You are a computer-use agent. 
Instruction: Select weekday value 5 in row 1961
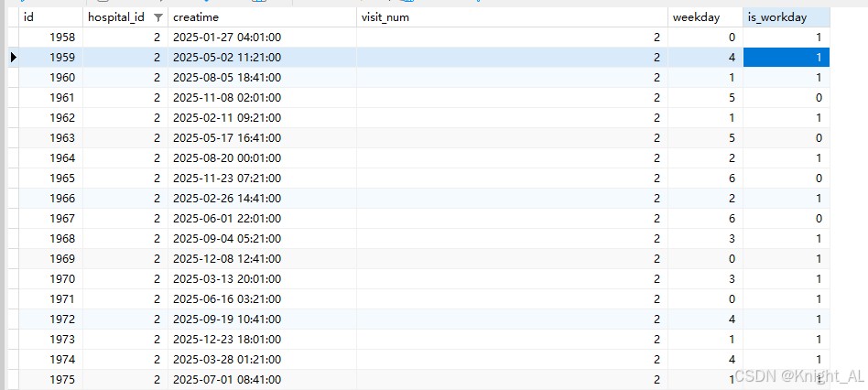(x=705, y=98)
